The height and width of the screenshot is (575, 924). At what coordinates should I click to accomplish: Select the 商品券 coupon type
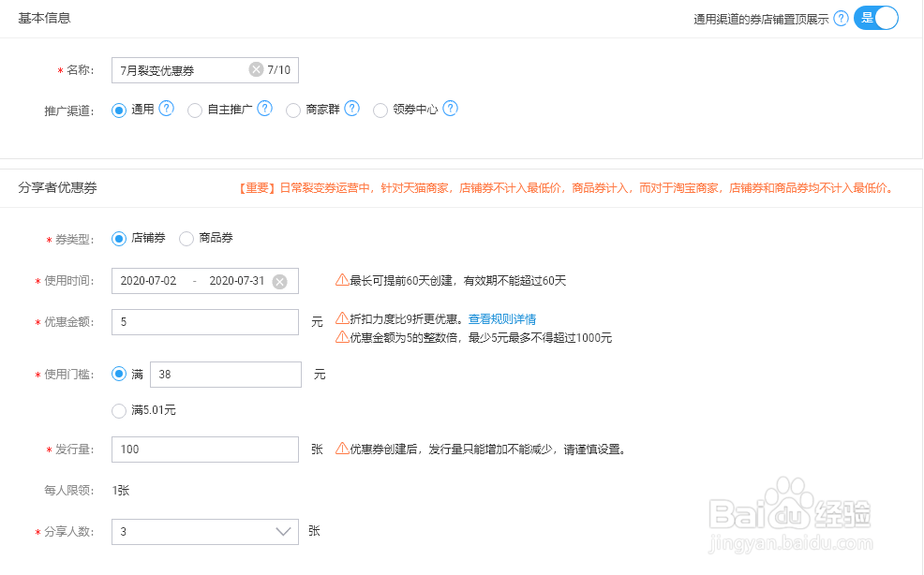(186, 239)
